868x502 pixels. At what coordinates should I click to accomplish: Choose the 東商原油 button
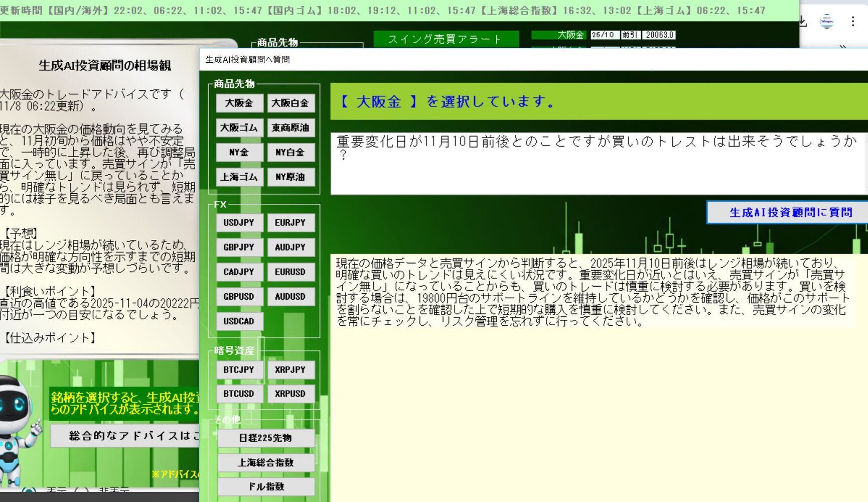point(291,128)
